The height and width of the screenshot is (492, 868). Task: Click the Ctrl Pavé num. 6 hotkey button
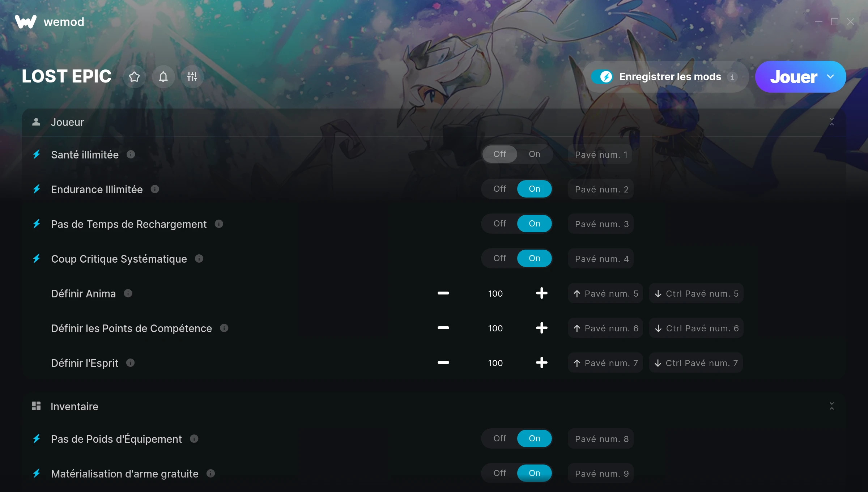[x=696, y=328]
